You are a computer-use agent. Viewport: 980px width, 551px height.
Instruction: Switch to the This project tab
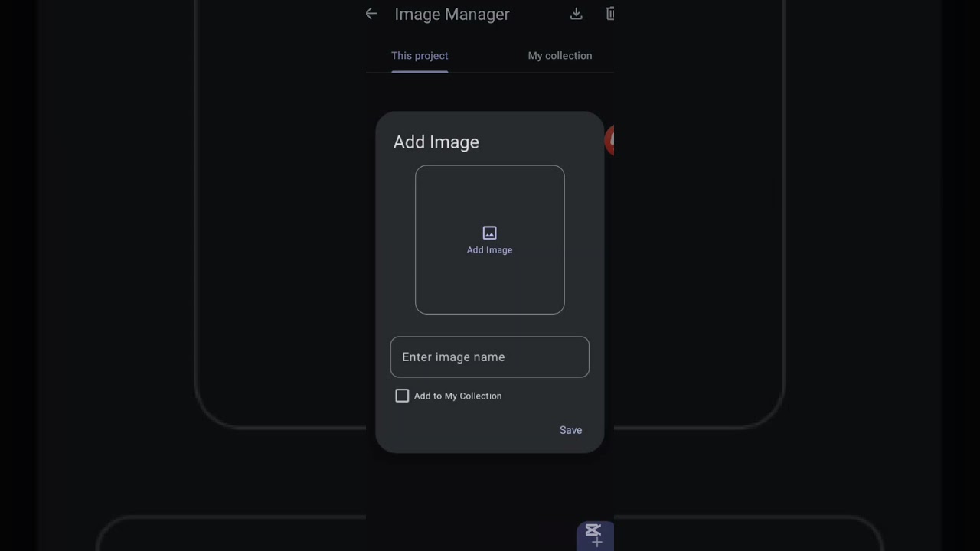[x=420, y=56]
